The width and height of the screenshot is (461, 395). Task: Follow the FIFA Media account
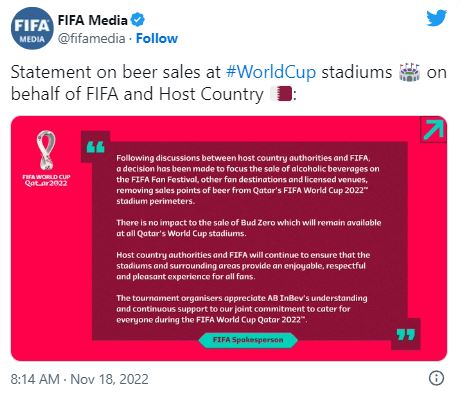point(157,38)
